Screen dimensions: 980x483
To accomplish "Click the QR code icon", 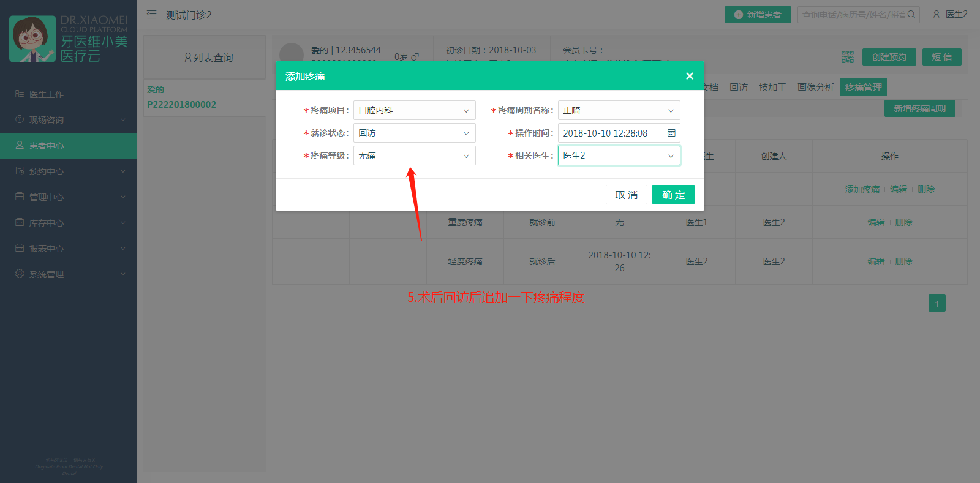I will [x=847, y=57].
